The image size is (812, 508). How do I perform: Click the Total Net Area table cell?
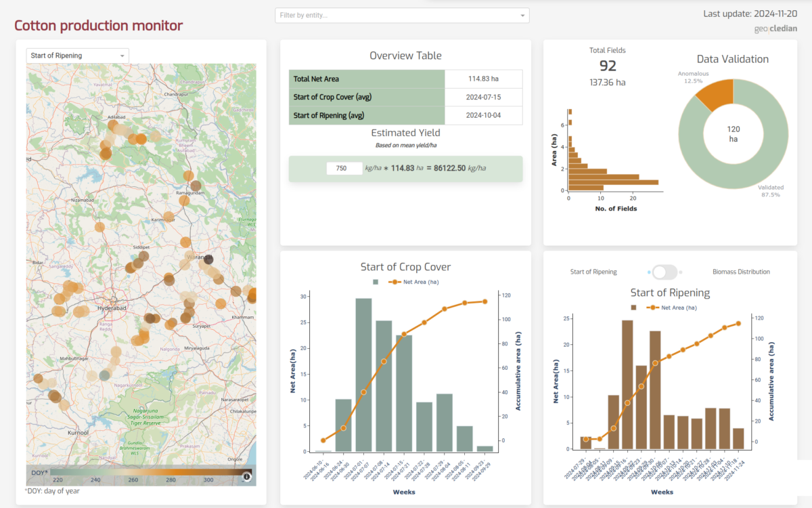point(367,79)
